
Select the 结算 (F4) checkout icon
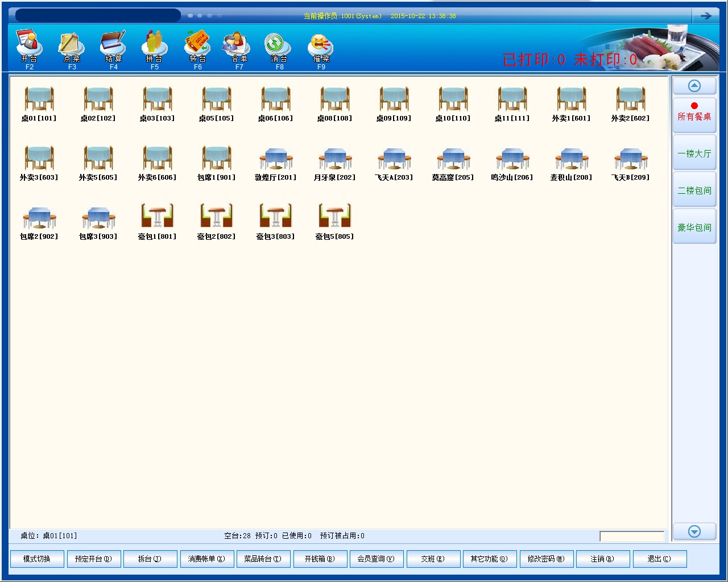coord(113,48)
